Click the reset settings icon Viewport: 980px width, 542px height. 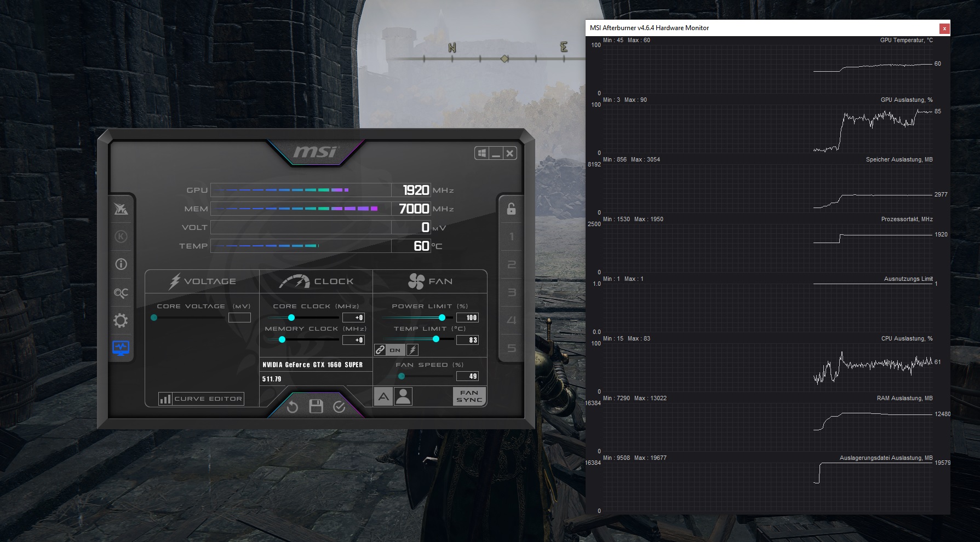click(293, 406)
